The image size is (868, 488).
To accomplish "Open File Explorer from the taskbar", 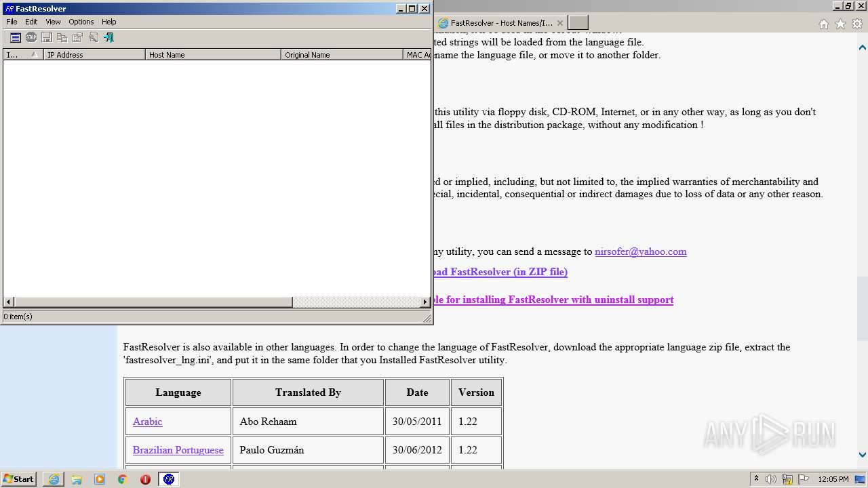I will pyautogui.click(x=77, y=479).
